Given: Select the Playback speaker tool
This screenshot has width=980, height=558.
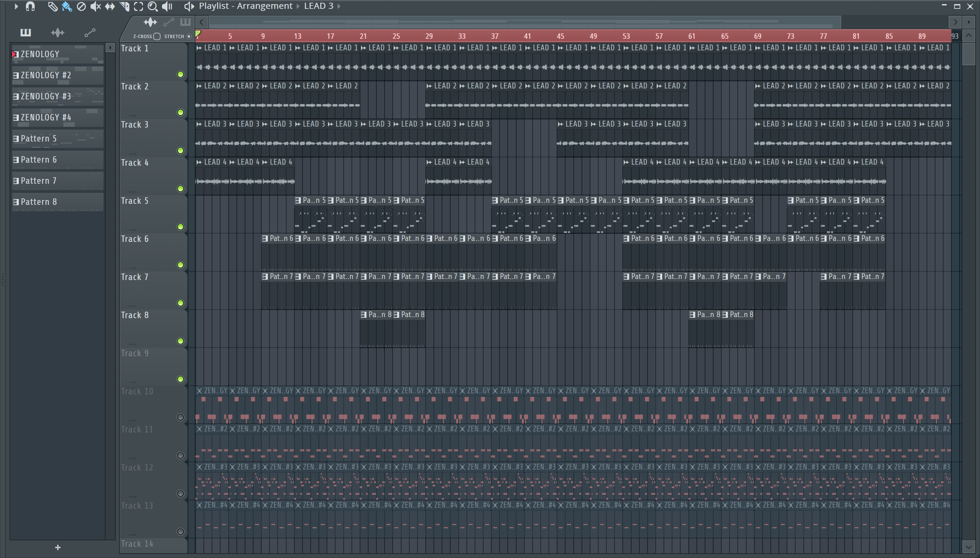Looking at the screenshot, I should (x=167, y=6).
